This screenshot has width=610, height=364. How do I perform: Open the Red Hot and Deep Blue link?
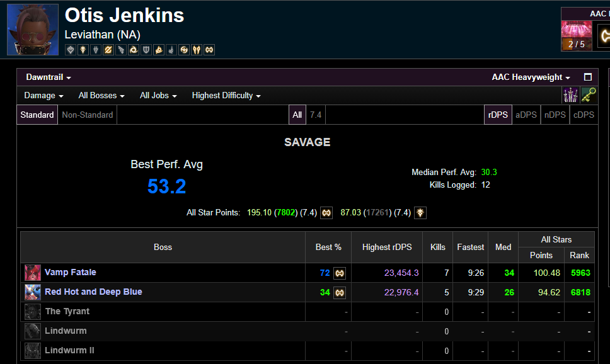tap(93, 292)
